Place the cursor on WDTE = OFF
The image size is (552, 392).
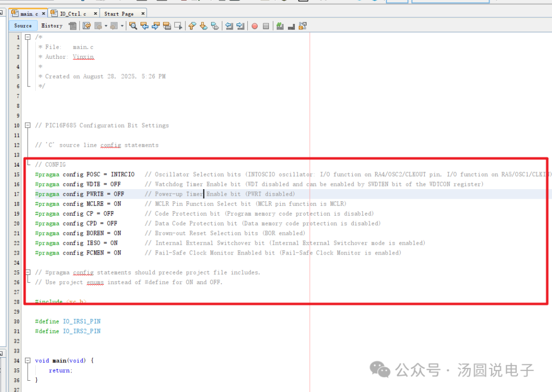coord(103,184)
